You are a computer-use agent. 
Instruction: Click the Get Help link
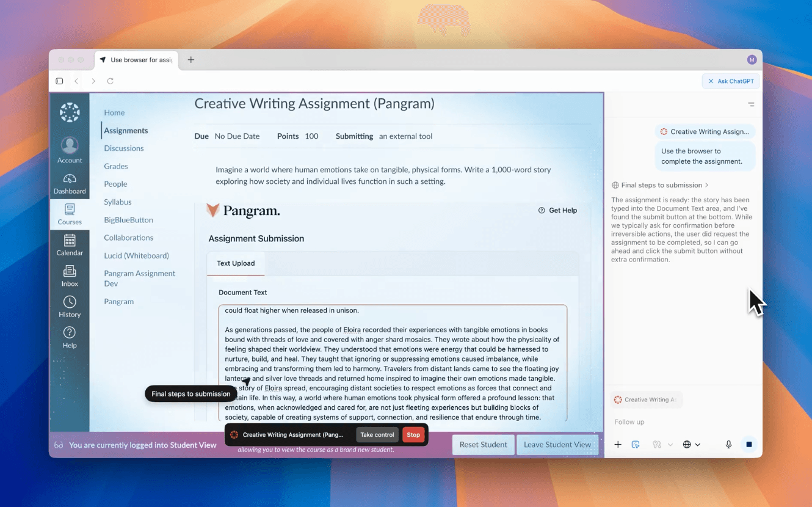pyautogui.click(x=557, y=210)
